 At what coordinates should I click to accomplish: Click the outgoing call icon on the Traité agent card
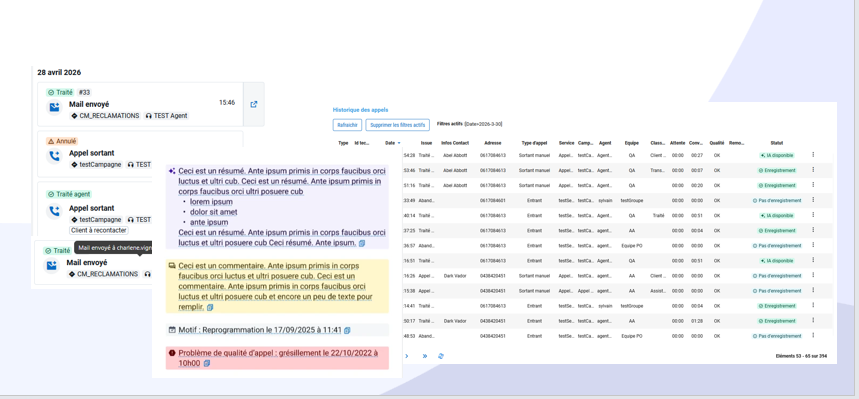point(54,211)
